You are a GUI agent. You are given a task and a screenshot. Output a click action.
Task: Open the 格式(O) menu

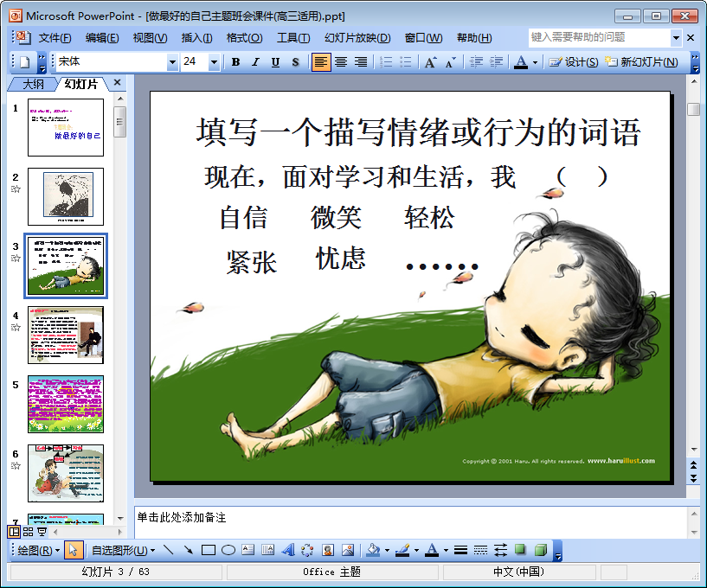pyautogui.click(x=244, y=38)
